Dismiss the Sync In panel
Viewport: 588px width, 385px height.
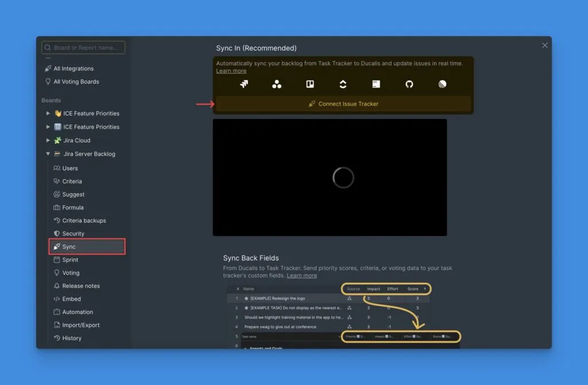point(544,45)
